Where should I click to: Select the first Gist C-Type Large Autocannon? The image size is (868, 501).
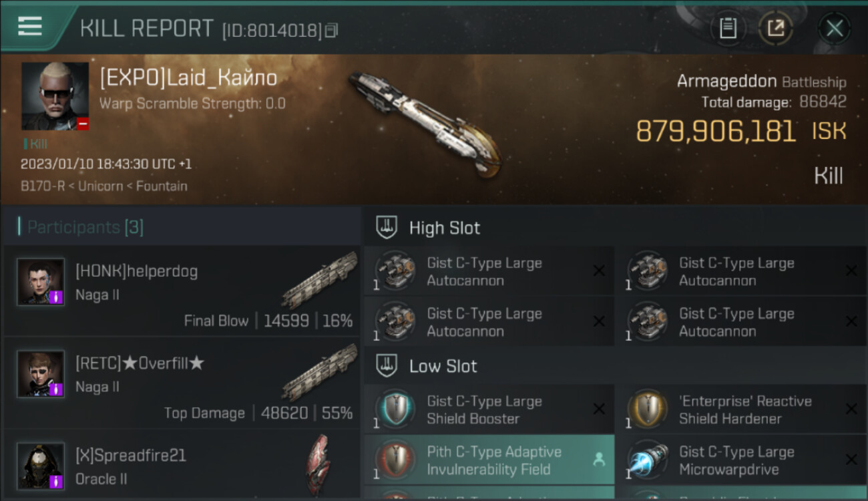coord(489,271)
